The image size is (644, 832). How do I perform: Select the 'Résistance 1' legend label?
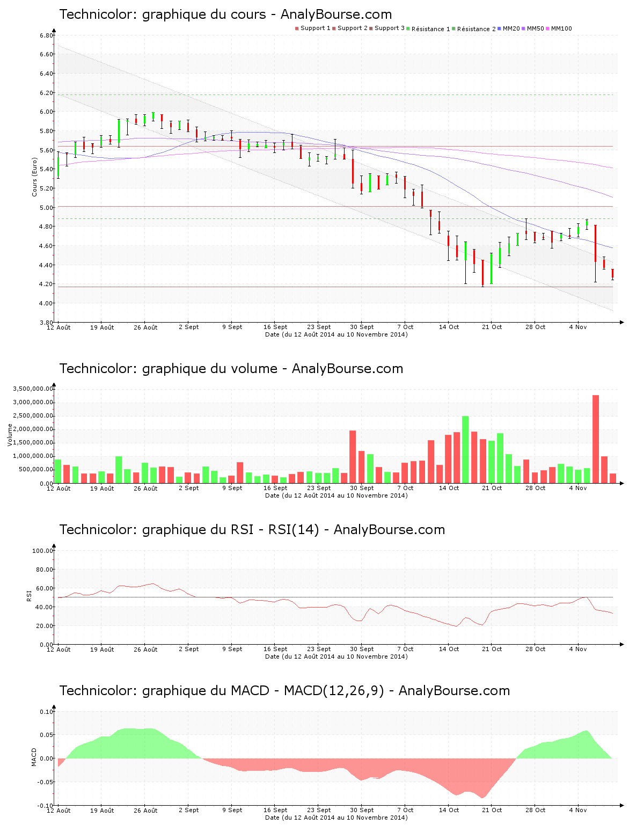click(x=430, y=28)
